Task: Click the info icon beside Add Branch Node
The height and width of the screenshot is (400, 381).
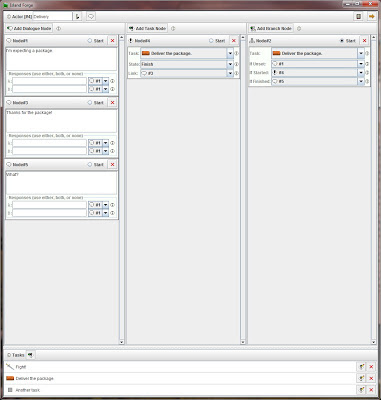Action: coord(299,29)
